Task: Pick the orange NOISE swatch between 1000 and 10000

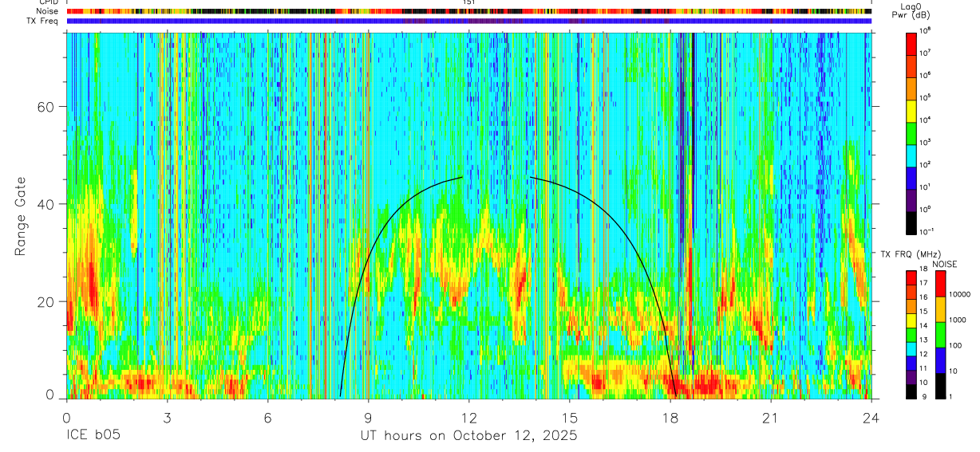Action: pyautogui.click(x=939, y=309)
